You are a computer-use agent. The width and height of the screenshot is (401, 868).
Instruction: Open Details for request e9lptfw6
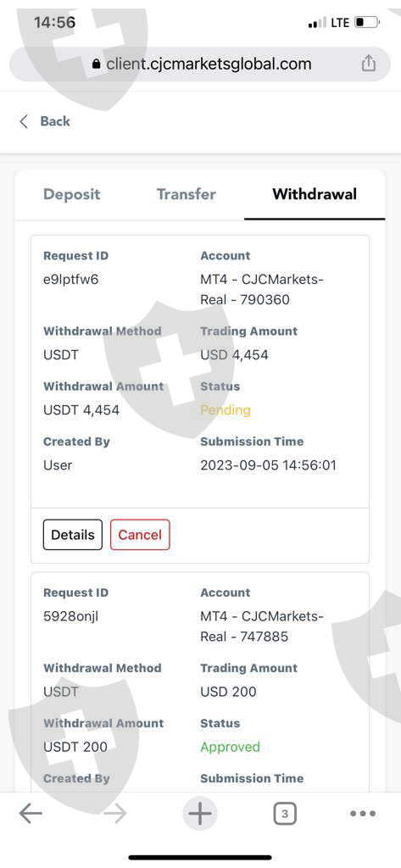[x=73, y=535]
